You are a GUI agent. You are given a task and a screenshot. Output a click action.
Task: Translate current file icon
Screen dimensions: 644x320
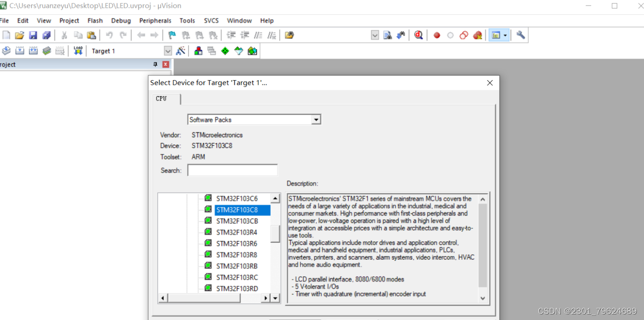click(x=6, y=51)
